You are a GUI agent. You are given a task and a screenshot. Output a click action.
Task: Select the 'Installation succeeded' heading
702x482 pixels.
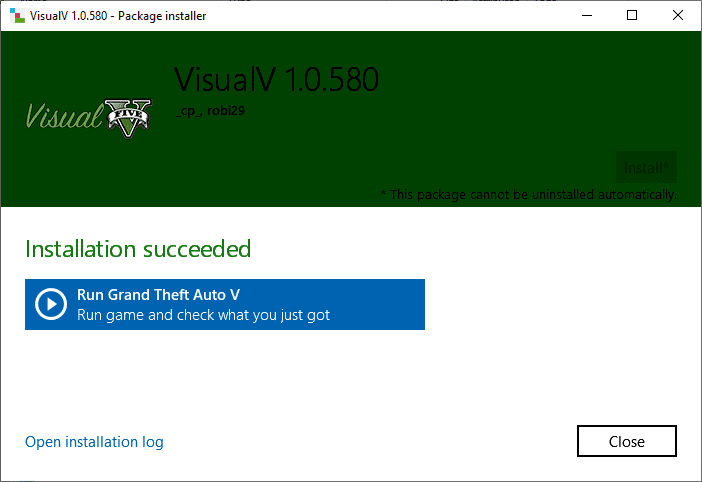point(138,248)
